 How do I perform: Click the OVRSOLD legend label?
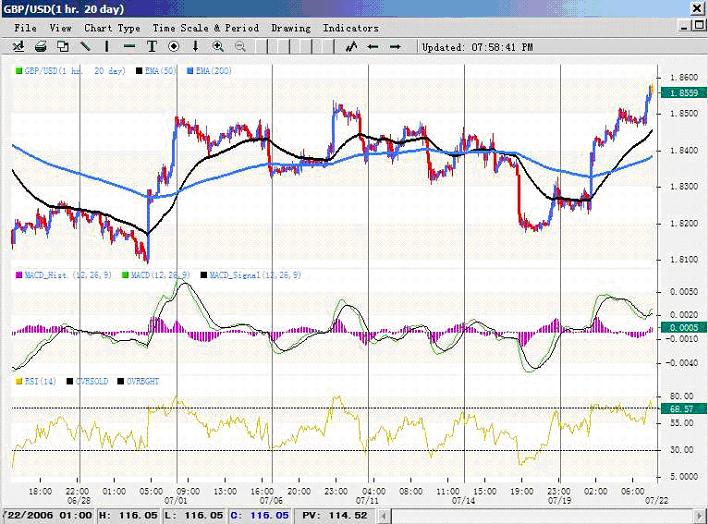(x=92, y=382)
